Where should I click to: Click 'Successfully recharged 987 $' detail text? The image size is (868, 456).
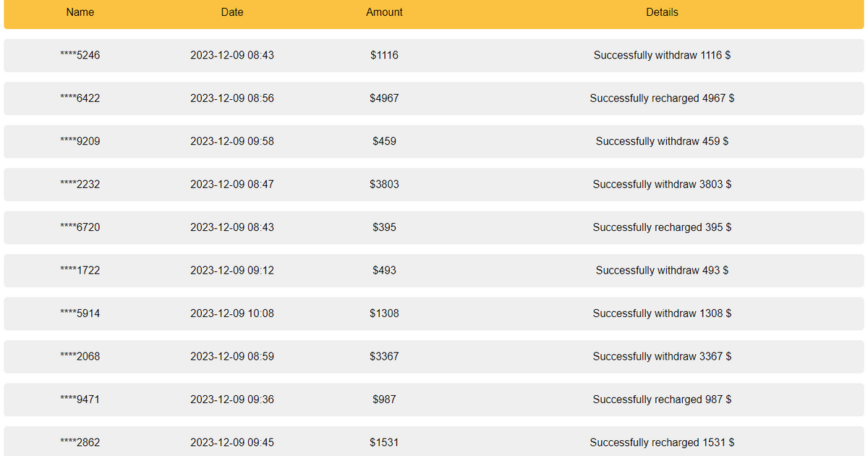[662, 400]
